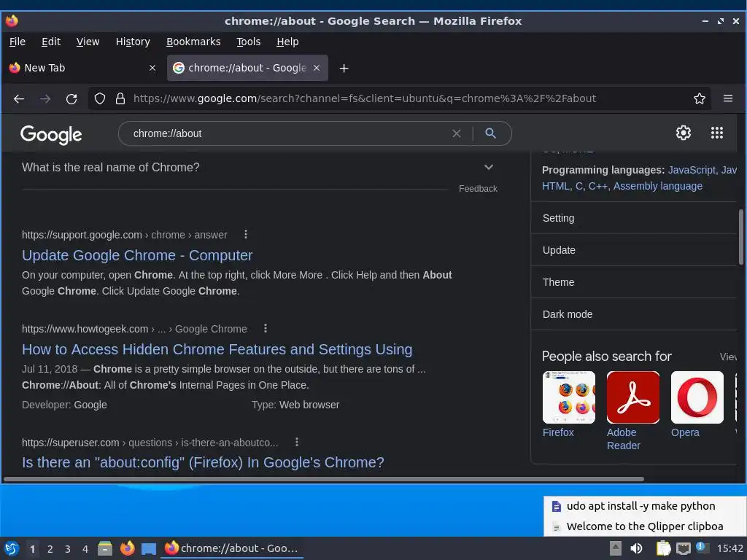Open the Firefox thumbnail in People also search
The height and width of the screenshot is (560, 747).
click(x=569, y=397)
